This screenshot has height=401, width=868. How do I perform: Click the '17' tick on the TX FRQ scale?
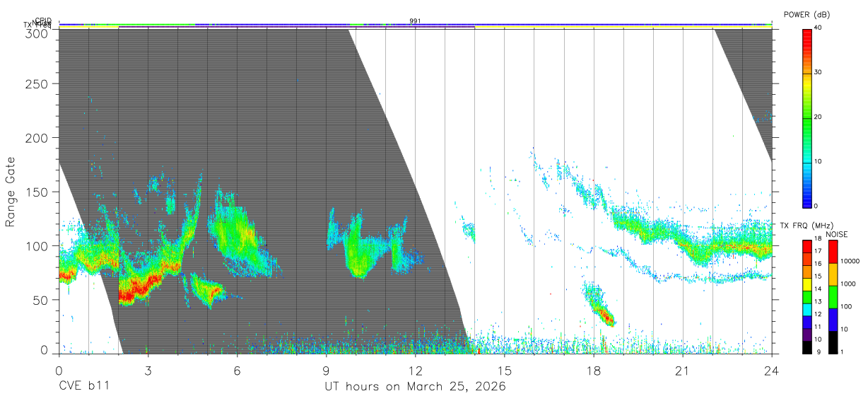pyautogui.click(x=818, y=251)
